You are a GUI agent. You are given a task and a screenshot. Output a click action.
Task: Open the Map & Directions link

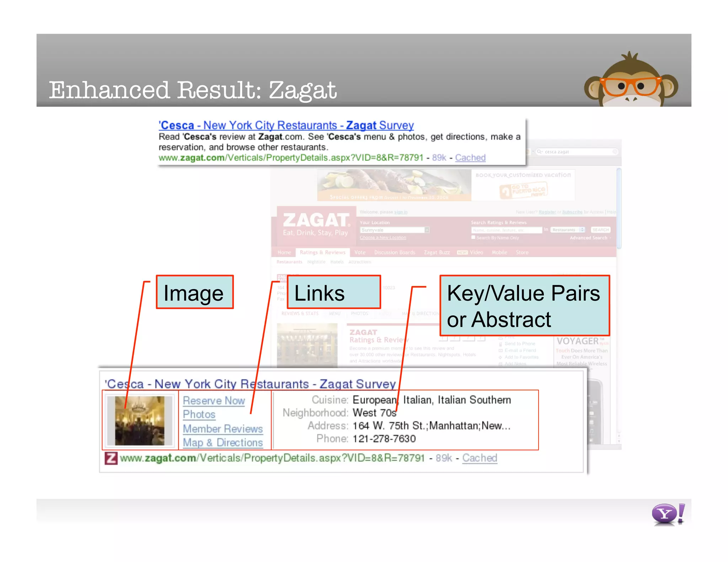click(223, 443)
